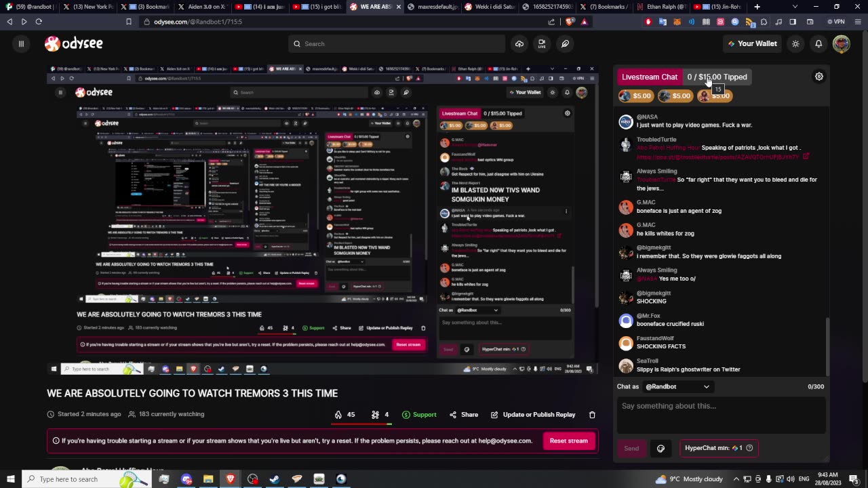Click the Windows taskbar search box

[x=86, y=479]
